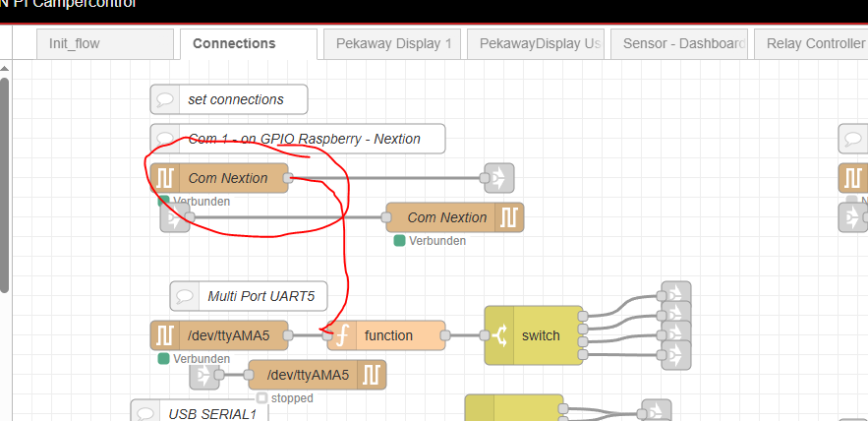
Task: Click output port of /dev/ttyAMA5 serial-in node
Action: click(288, 335)
